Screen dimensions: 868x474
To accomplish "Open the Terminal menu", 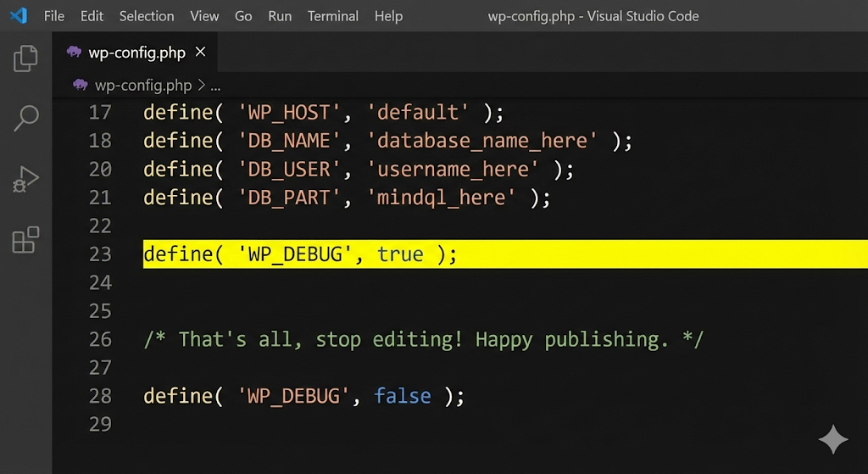I will (332, 16).
